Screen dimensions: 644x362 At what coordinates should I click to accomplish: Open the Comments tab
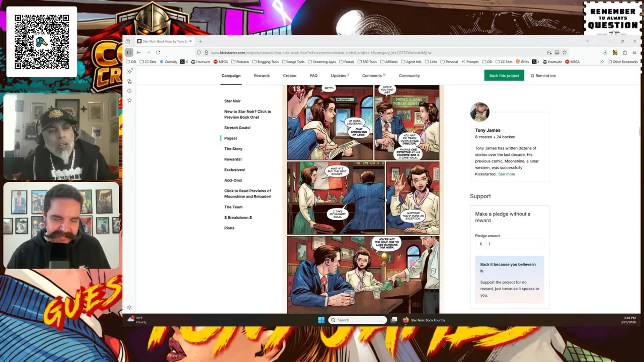(373, 75)
